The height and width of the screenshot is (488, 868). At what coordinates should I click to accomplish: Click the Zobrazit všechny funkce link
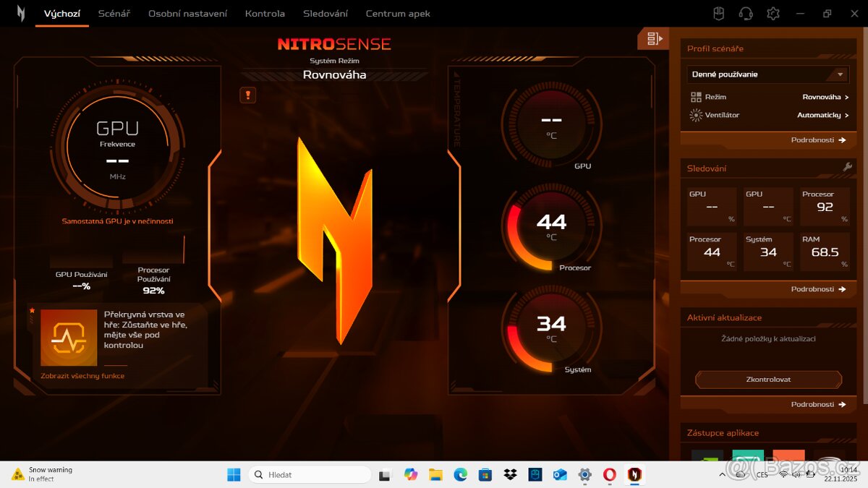(x=82, y=376)
